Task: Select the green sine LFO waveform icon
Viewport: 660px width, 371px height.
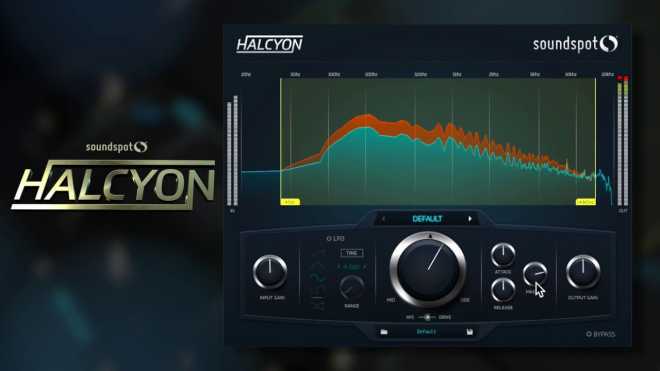Action: (x=318, y=278)
